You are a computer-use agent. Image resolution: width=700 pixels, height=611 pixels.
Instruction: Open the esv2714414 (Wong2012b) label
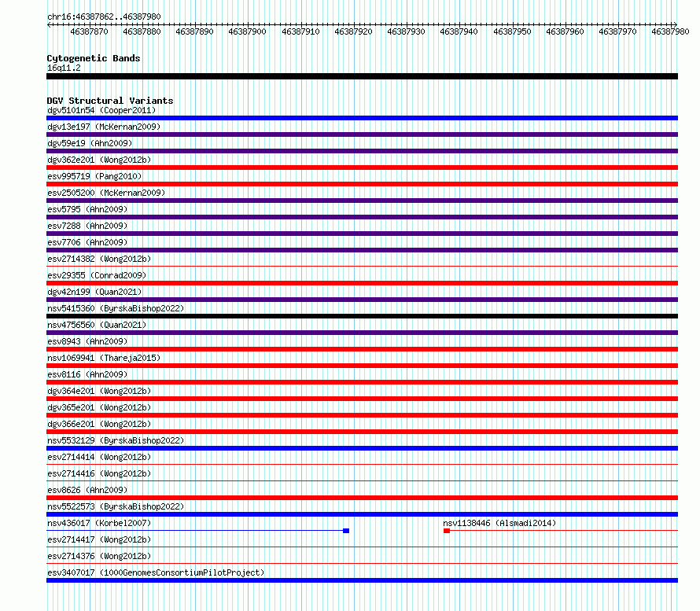[99, 457]
